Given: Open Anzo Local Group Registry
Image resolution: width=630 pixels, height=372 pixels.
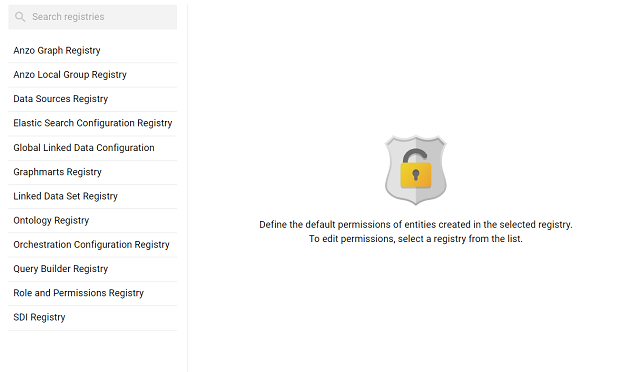Looking at the screenshot, I should pos(92,75).
